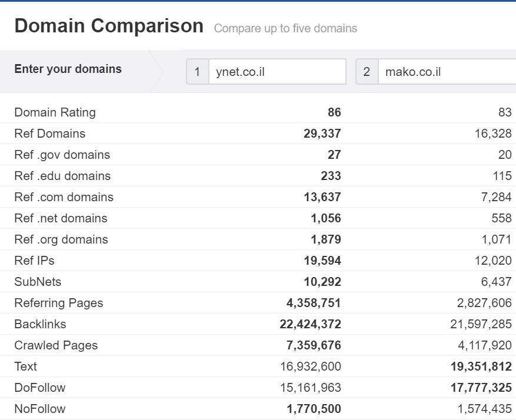The width and height of the screenshot is (516, 420).
Task: Click ynet Ref .com value 13,637
Action: 322,197
